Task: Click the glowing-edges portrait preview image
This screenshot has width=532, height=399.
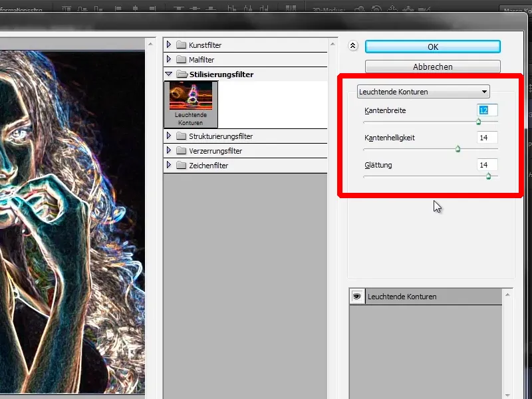Action: [72, 222]
